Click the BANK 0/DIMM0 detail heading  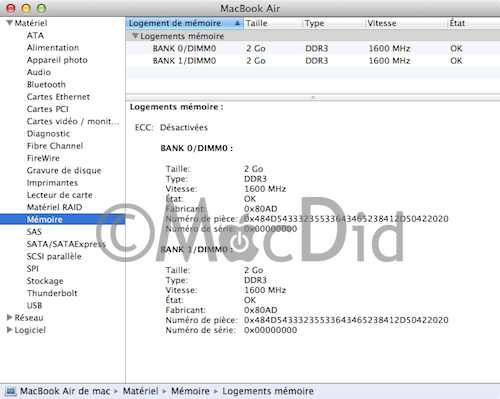click(x=197, y=148)
